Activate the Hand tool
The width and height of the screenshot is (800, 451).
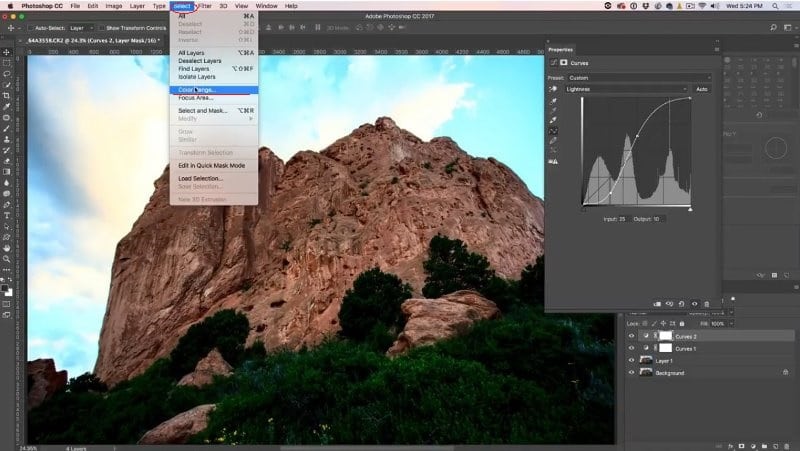(x=7, y=248)
